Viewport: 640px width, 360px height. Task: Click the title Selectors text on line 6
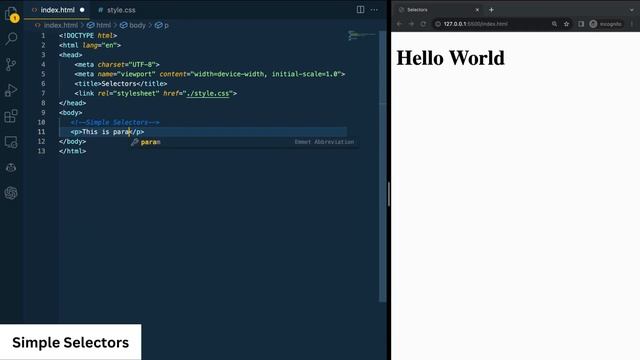[119, 84]
